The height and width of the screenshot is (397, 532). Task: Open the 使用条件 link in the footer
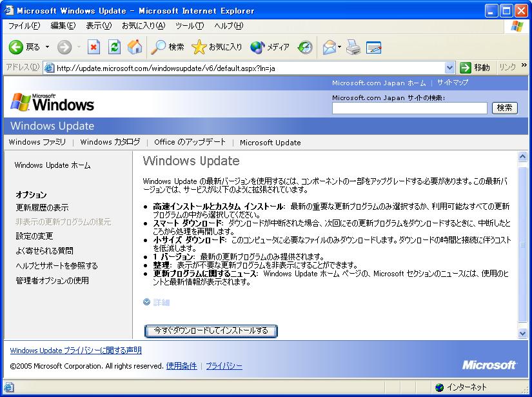click(181, 366)
